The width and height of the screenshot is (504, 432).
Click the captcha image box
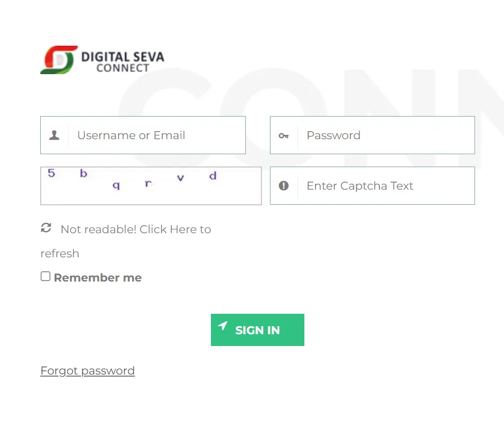(151, 186)
